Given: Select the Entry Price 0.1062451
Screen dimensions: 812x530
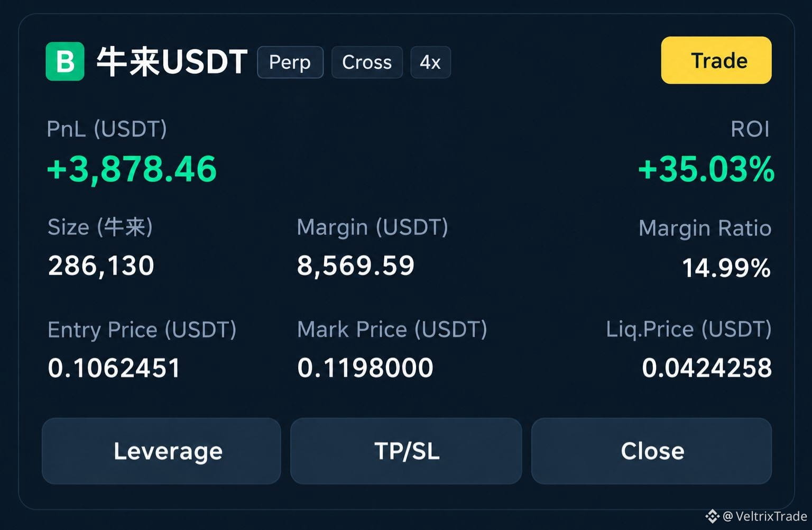Looking at the screenshot, I should point(114,368).
